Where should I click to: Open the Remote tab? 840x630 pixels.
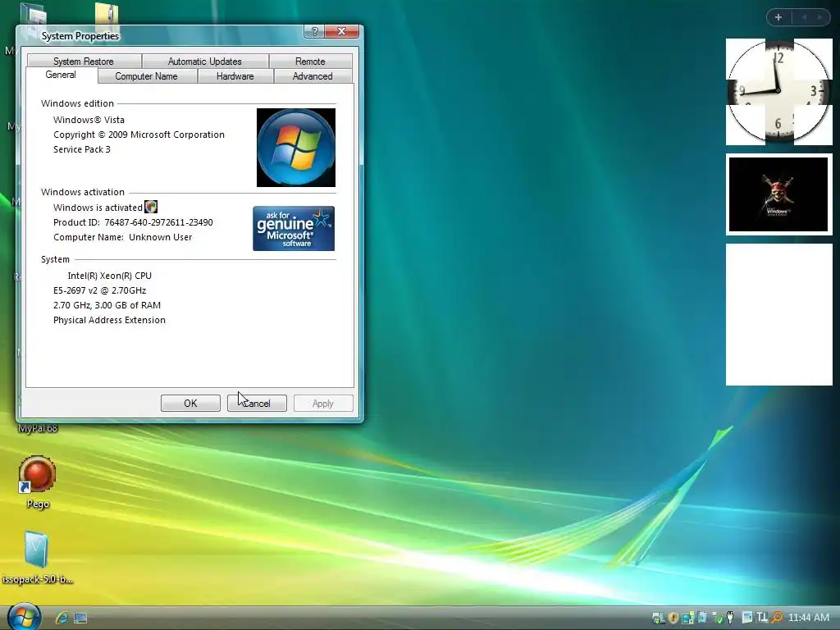coord(310,61)
